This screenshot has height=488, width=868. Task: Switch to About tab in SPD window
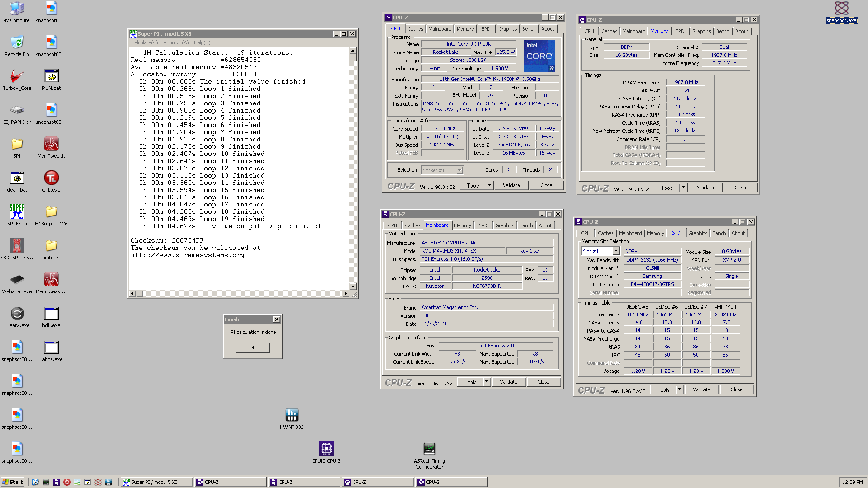[738, 233]
